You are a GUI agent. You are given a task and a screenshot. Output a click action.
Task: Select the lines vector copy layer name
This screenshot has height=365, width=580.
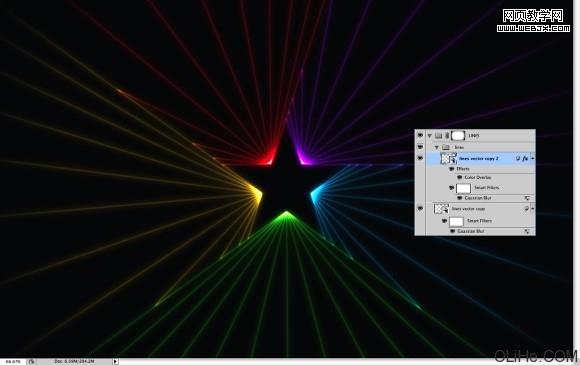(468, 209)
